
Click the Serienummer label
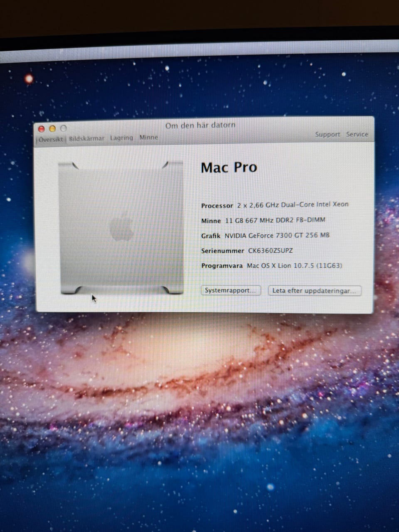(222, 251)
